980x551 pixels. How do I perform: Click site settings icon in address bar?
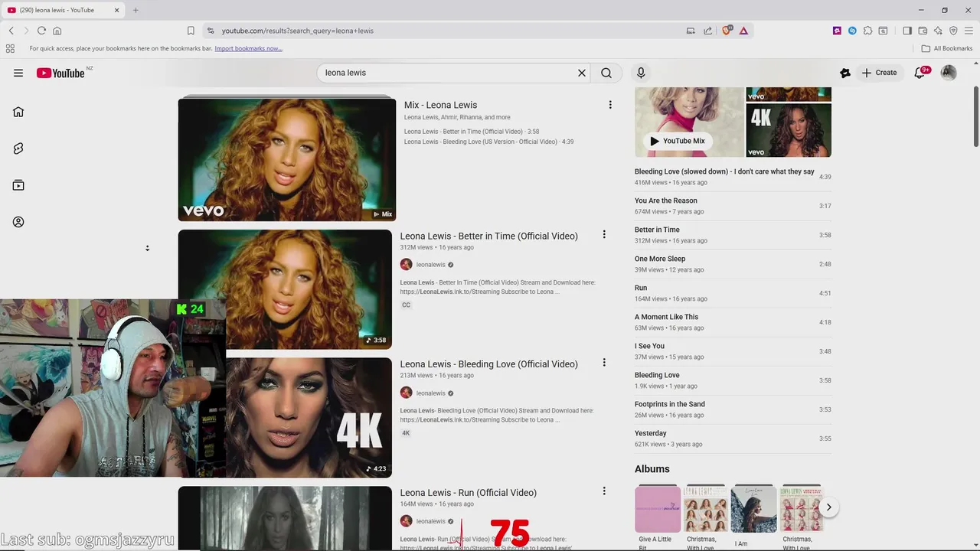(x=210, y=31)
